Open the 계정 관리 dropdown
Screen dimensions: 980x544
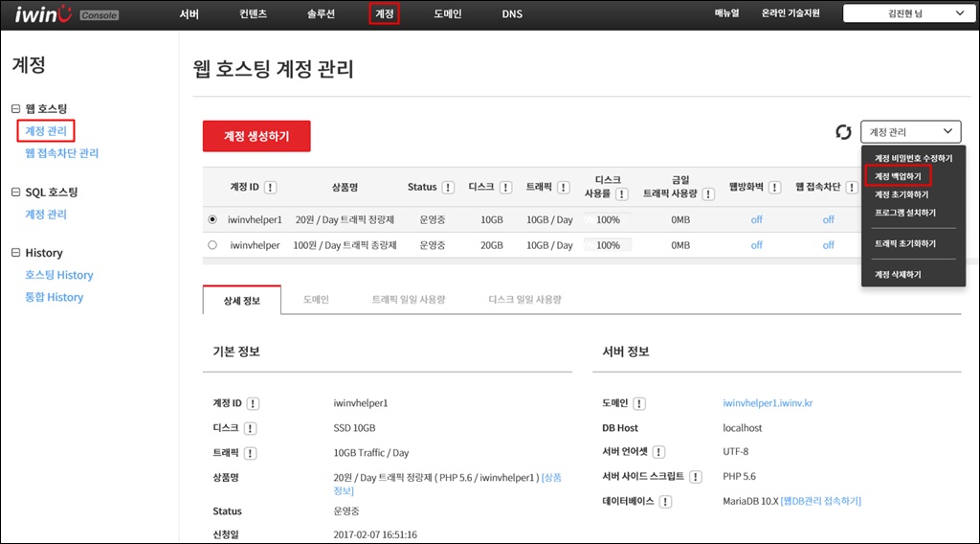point(911,132)
